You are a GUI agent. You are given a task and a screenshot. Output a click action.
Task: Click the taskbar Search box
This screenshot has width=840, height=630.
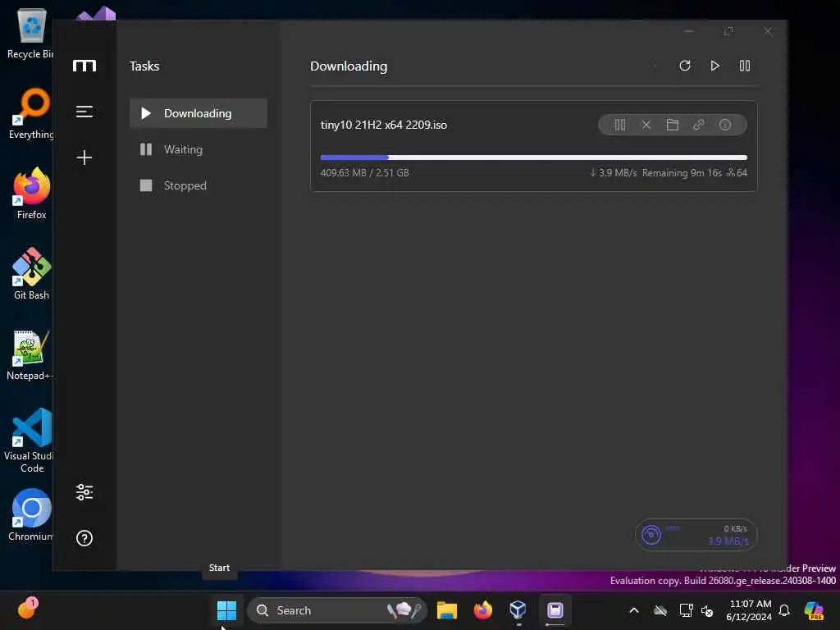337,610
